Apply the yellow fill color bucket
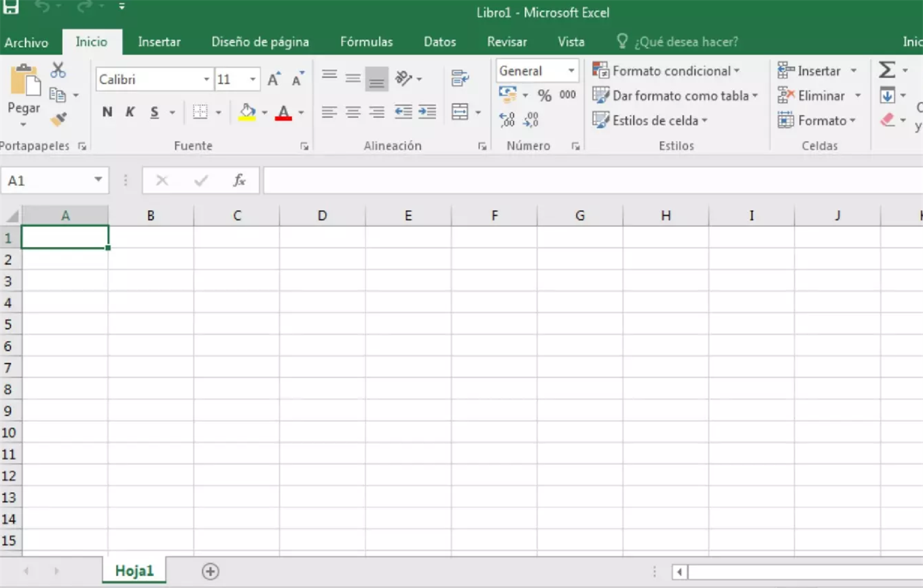 [x=247, y=112]
